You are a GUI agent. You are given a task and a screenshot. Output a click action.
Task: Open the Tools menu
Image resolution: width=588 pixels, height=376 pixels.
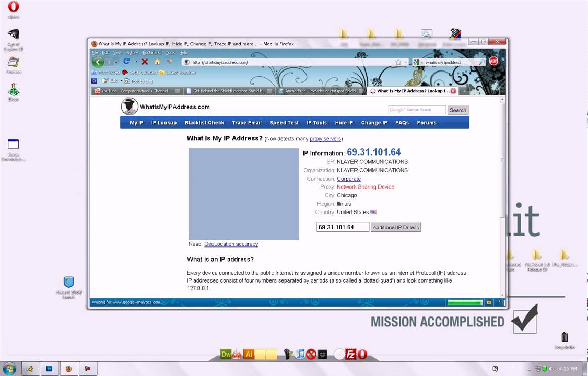point(171,53)
